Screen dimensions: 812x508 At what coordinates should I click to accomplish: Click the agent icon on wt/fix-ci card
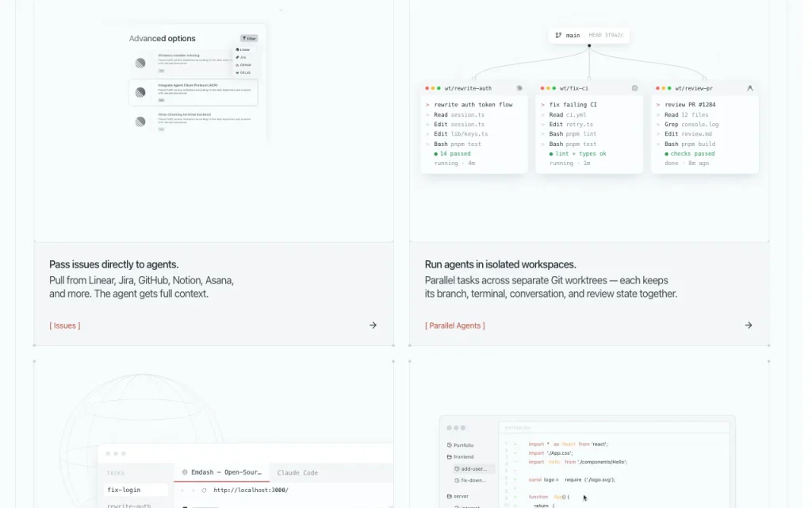click(634, 88)
